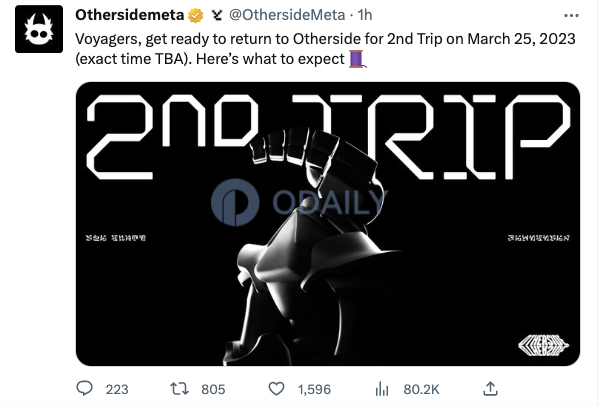Open the 1h timestamp link
This screenshot has width=600, height=406.
click(365, 15)
